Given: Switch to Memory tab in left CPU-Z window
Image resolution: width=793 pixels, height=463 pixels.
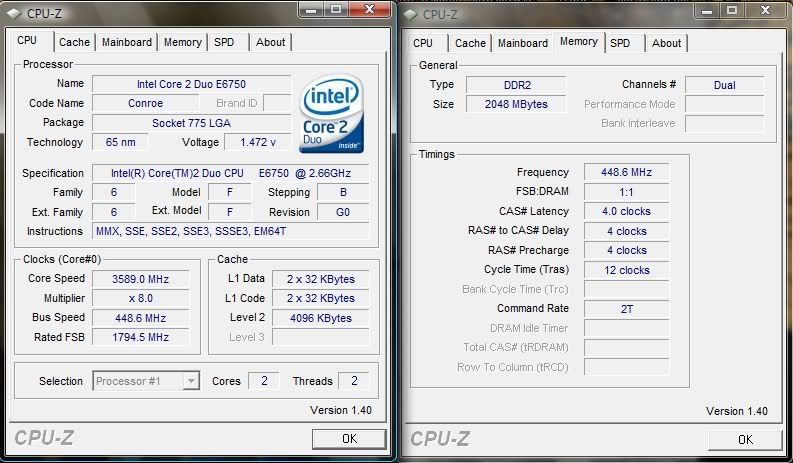Looking at the screenshot, I should (183, 43).
